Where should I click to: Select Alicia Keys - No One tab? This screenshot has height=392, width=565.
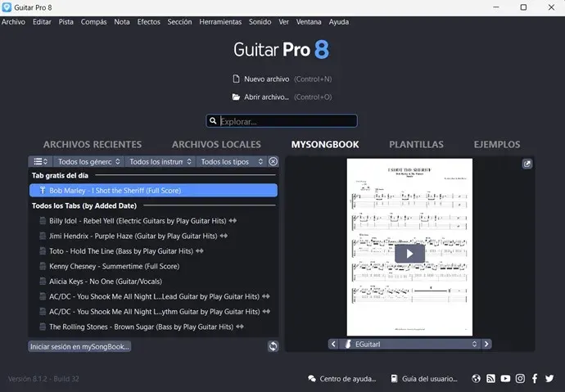153,282
